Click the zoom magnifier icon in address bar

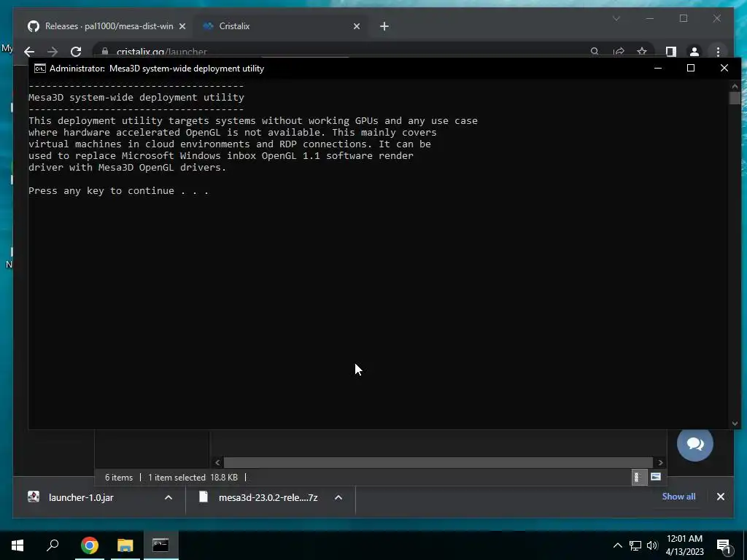tap(595, 51)
